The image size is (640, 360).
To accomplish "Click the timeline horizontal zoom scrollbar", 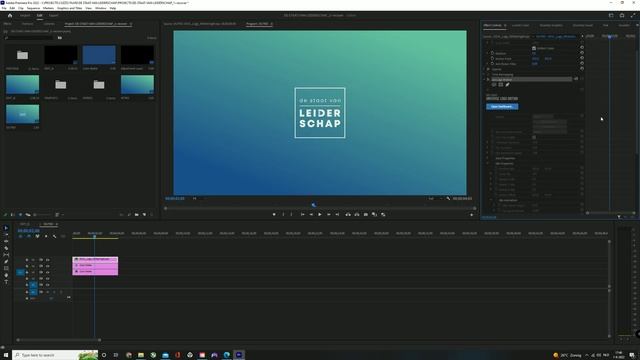I will click(58, 340).
